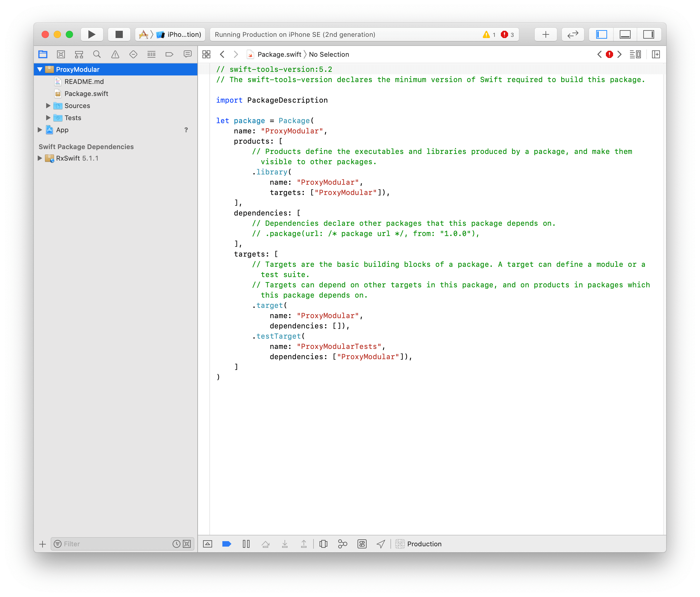Image resolution: width=700 pixels, height=597 pixels.
Task: Open the Library with plus button
Action: pos(546,34)
